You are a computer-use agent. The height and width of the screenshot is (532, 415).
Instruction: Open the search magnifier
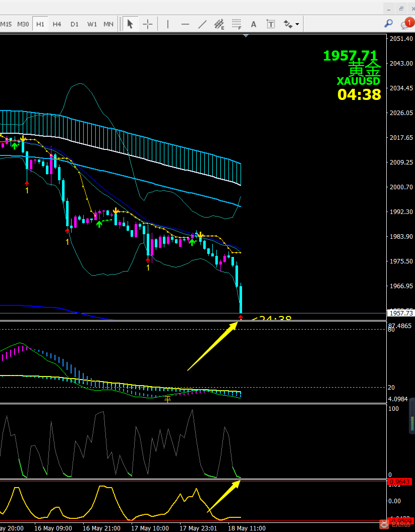pos(388,24)
